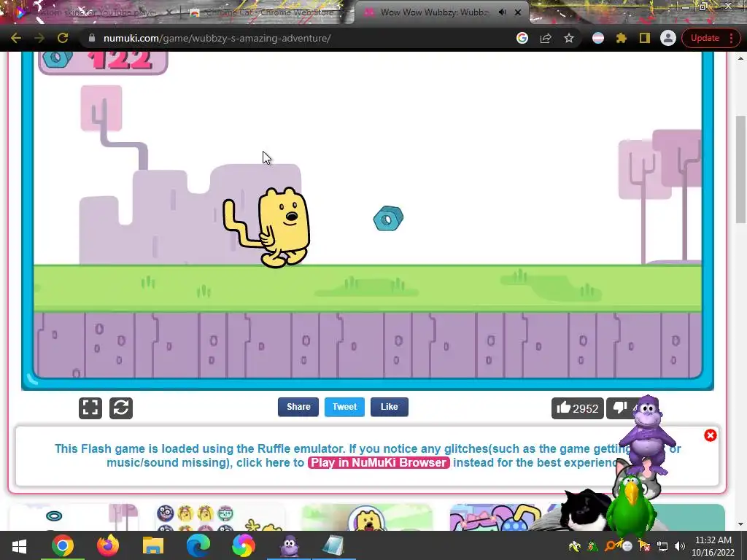Close the Wow Wow Wubbzy tab

(x=518, y=12)
